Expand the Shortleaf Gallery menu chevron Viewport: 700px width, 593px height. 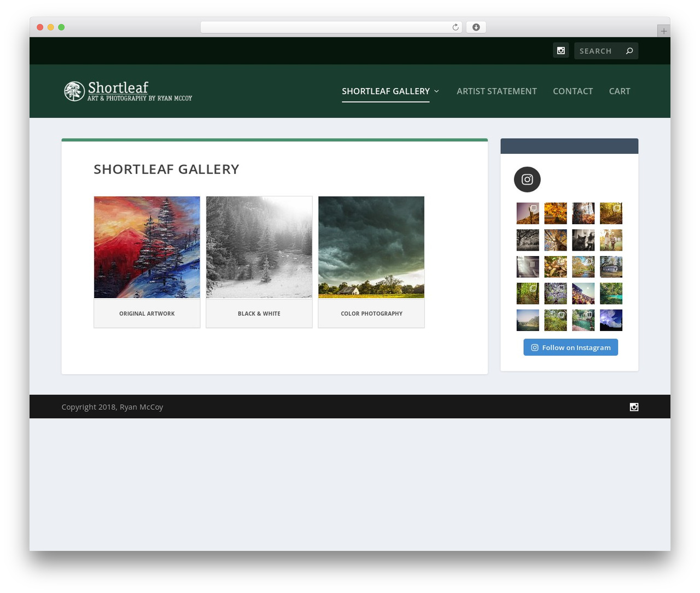pyautogui.click(x=436, y=91)
